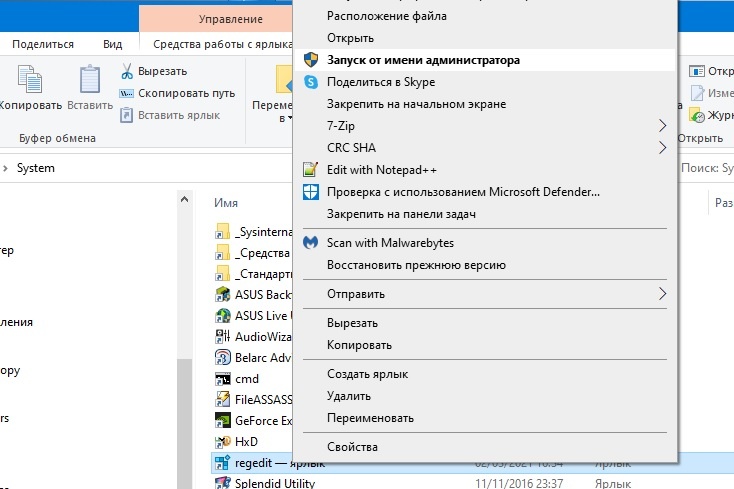Click the Имя column header
This screenshot has width=734, height=489.
click(x=226, y=203)
